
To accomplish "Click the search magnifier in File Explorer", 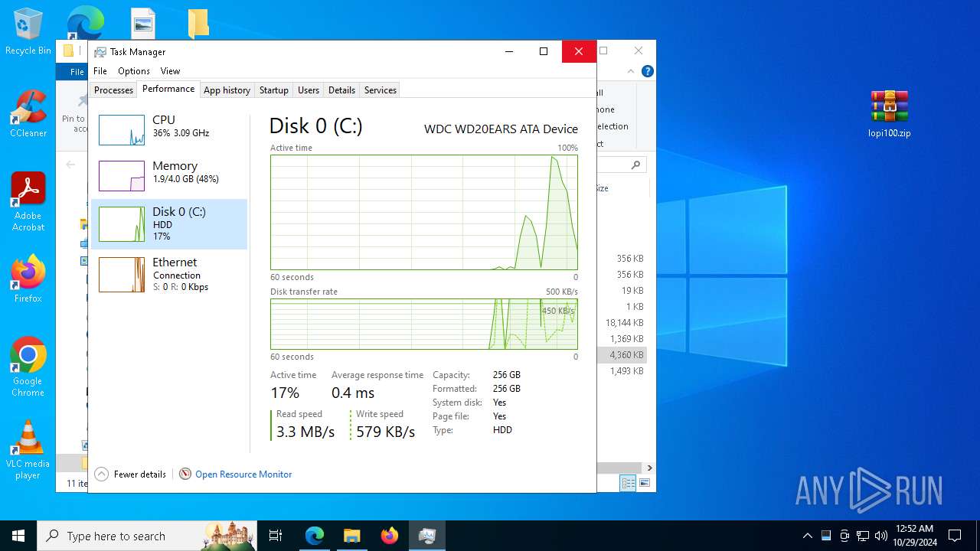I will (635, 165).
